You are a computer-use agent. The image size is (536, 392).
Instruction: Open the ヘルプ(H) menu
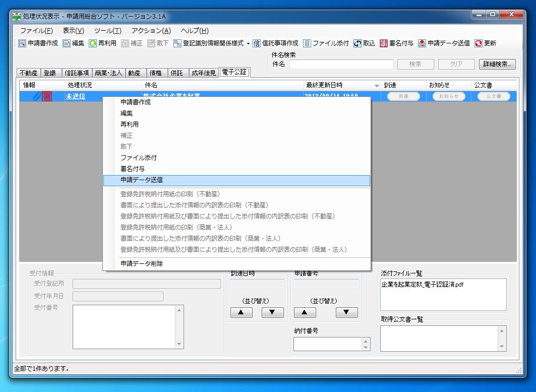point(195,31)
